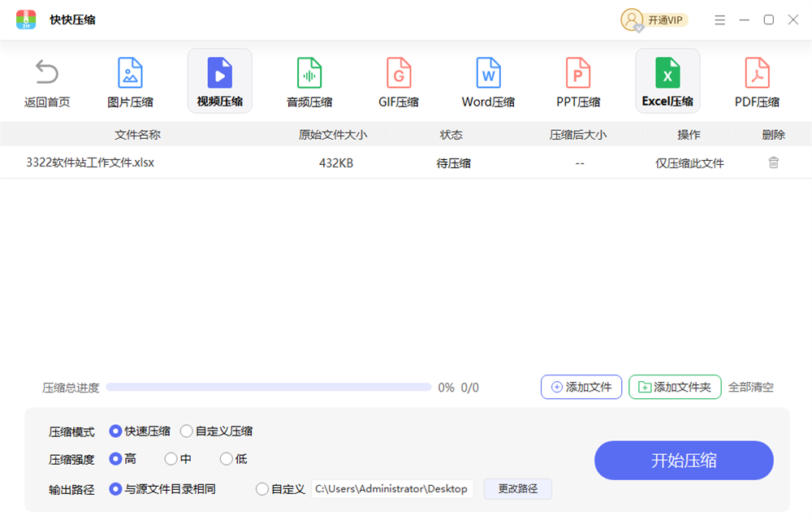
Task: Open the PDF compression tool
Action: (757, 73)
